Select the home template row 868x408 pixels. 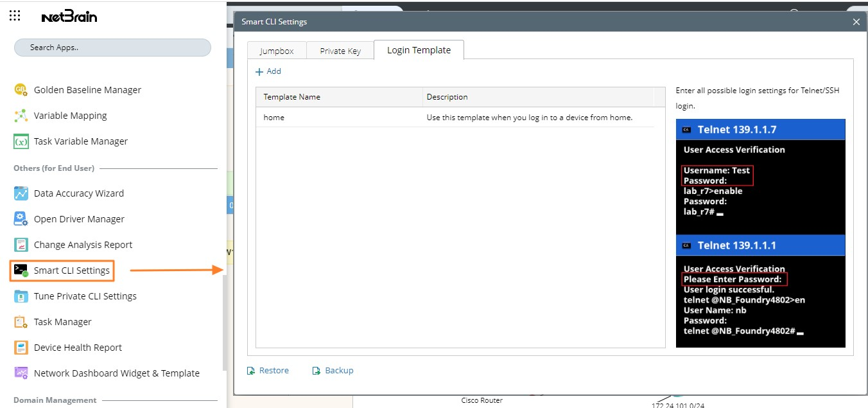coord(455,118)
